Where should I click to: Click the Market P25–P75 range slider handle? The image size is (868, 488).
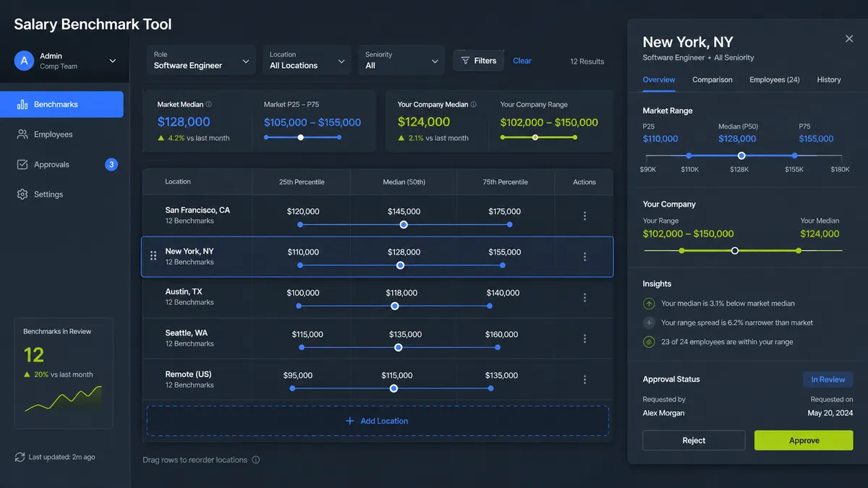coord(301,137)
